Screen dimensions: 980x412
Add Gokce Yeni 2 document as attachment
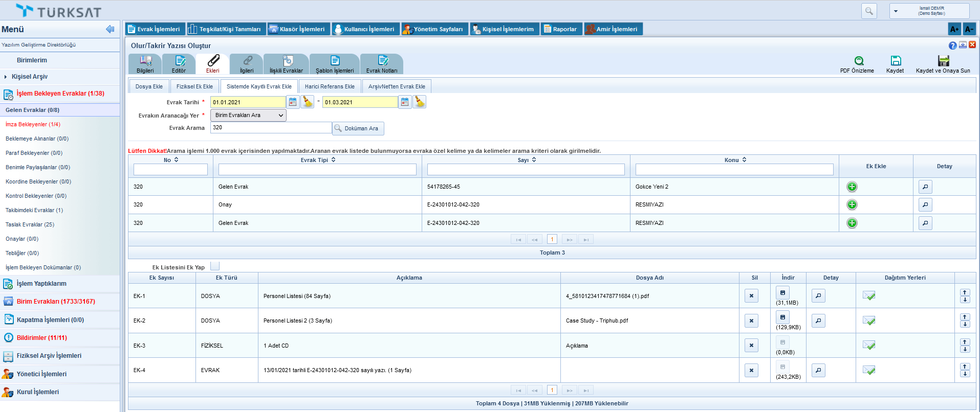click(852, 187)
